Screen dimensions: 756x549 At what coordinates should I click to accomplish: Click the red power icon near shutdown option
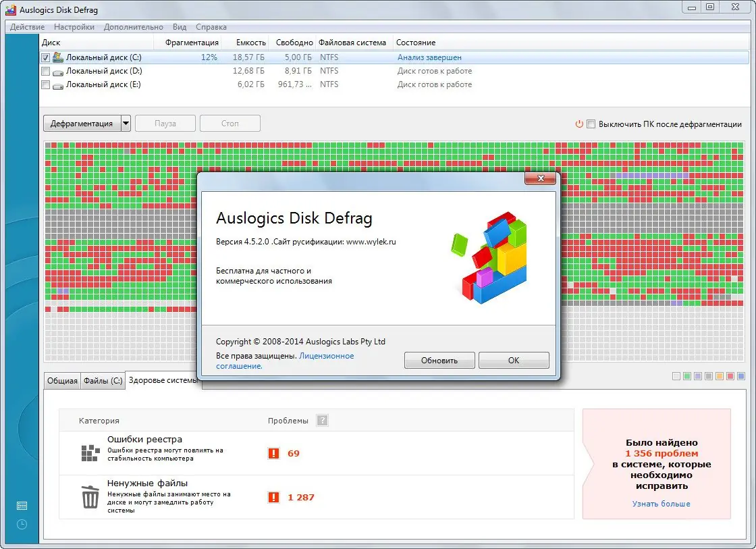coord(579,124)
